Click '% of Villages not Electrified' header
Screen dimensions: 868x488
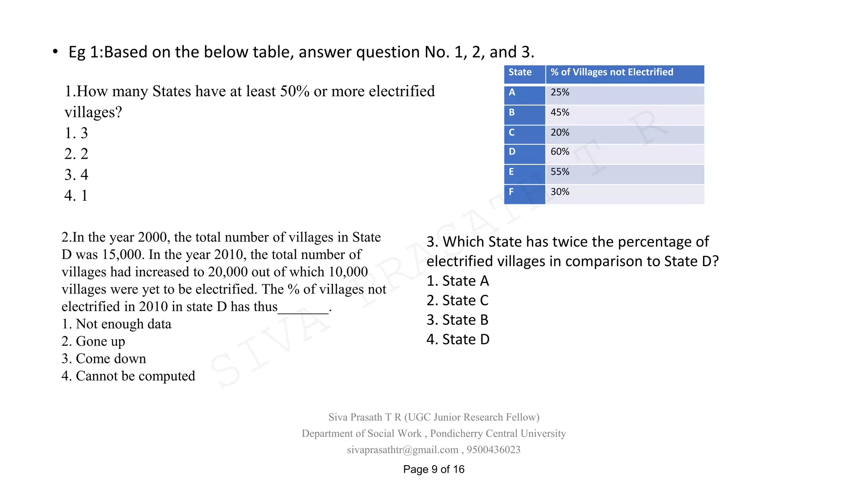point(625,74)
